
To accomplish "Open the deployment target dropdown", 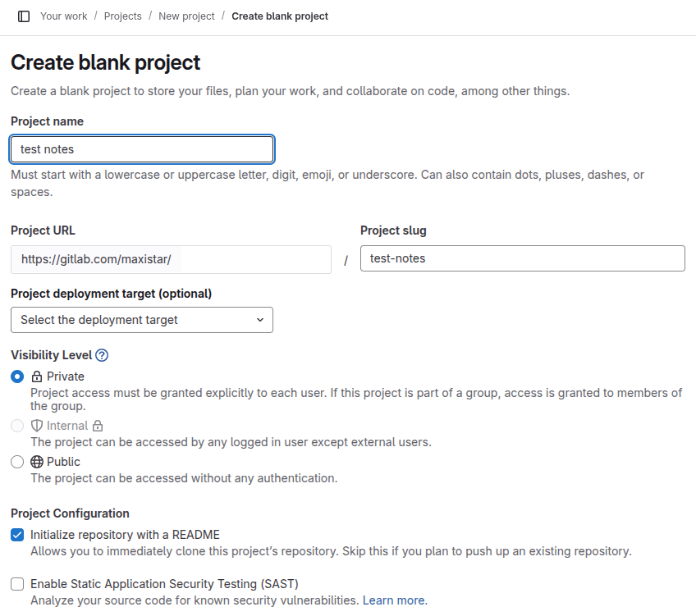I will point(141,320).
